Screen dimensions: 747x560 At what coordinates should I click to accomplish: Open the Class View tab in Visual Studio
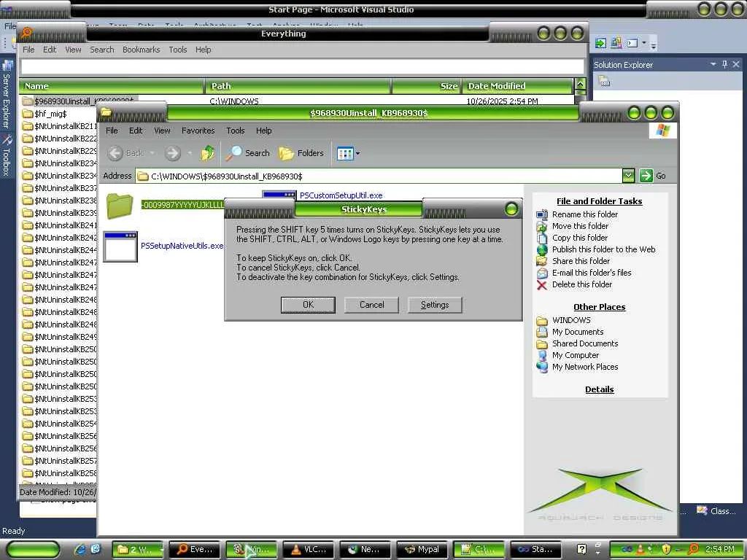pos(716,511)
